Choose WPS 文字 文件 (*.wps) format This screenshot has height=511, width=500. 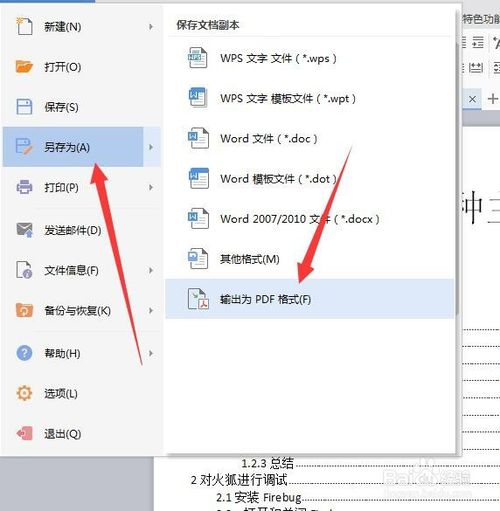[x=310, y=58]
